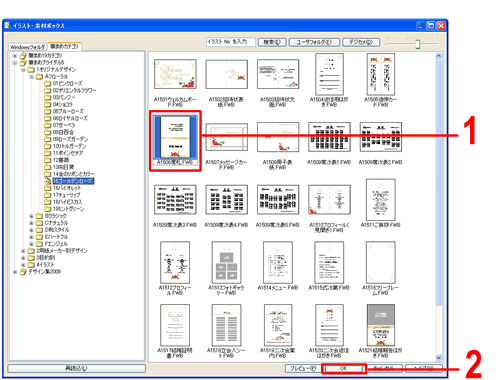Image resolution: width=500 pixels, height=380 pixels.
Task: Click the プレビュー preview button
Action: (x=303, y=368)
